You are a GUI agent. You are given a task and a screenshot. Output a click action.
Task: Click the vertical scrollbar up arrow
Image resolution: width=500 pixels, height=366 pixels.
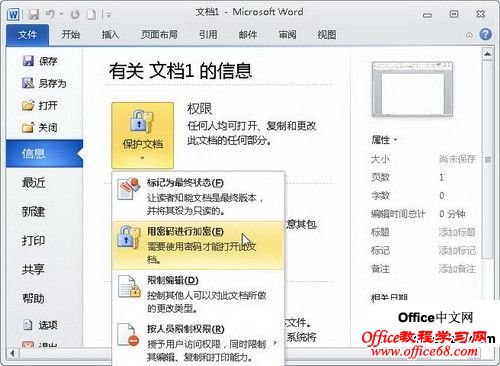click(487, 54)
